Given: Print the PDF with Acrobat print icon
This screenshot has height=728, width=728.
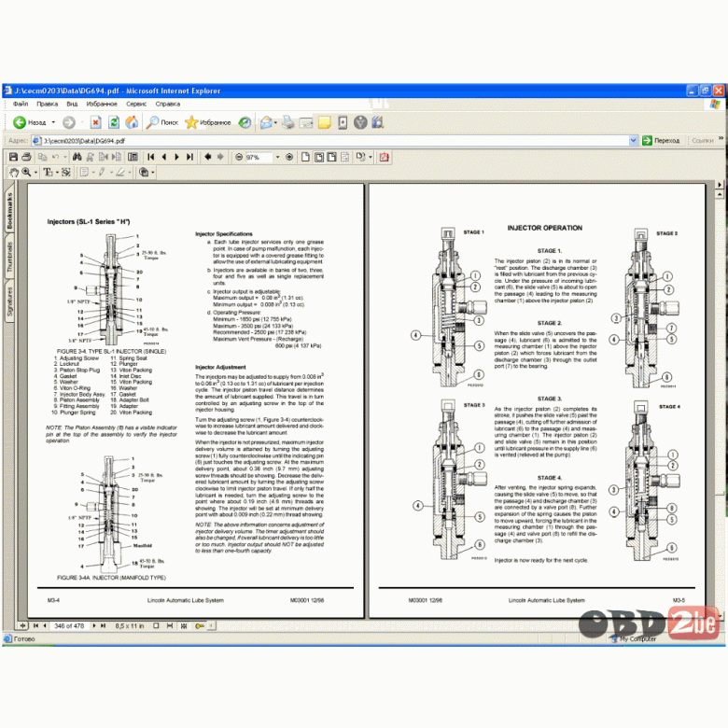Looking at the screenshot, I should click(x=26, y=157).
